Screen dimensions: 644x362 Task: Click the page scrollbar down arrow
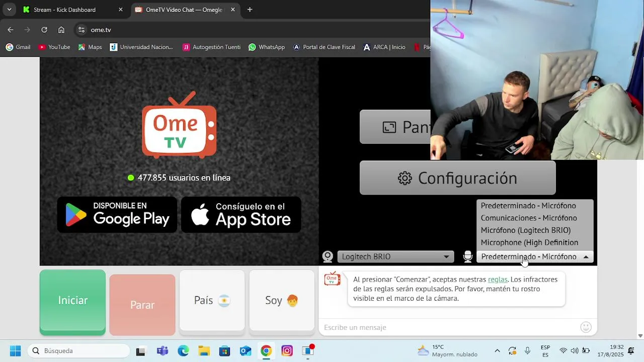click(x=640, y=336)
